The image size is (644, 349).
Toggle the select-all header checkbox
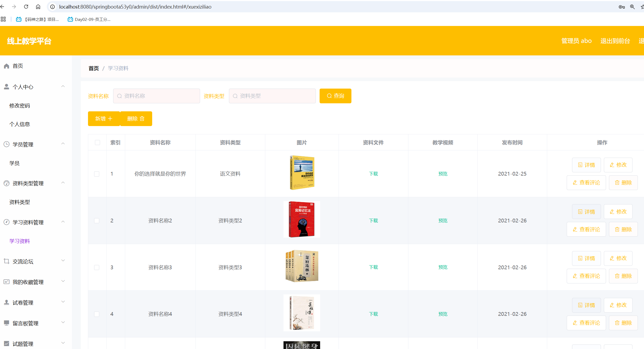pos(97,142)
